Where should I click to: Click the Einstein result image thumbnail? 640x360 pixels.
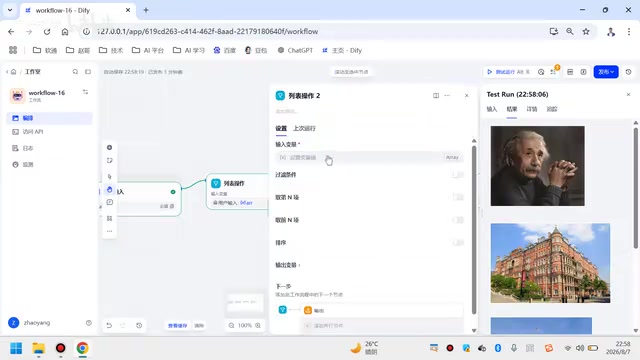tap(538, 166)
